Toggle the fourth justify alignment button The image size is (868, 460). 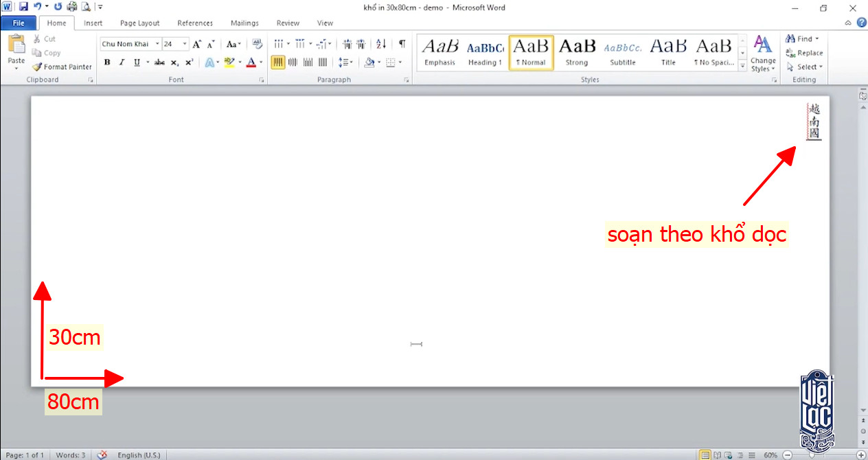[x=321, y=62]
